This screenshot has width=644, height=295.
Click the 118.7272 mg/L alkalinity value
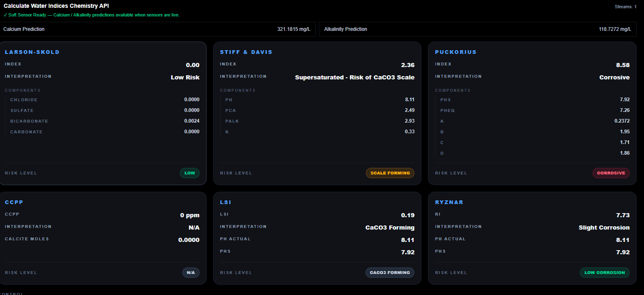click(x=615, y=29)
